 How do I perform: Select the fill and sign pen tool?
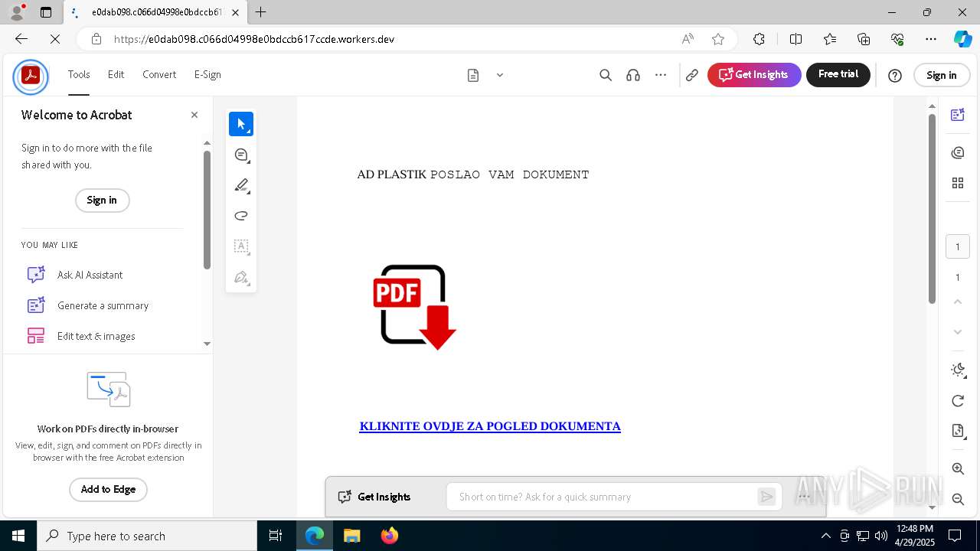pyautogui.click(x=241, y=277)
